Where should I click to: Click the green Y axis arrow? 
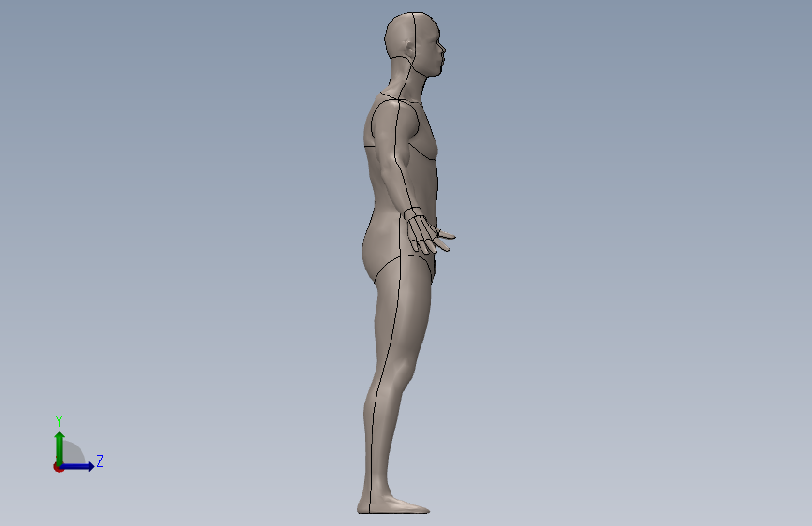pos(60,448)
